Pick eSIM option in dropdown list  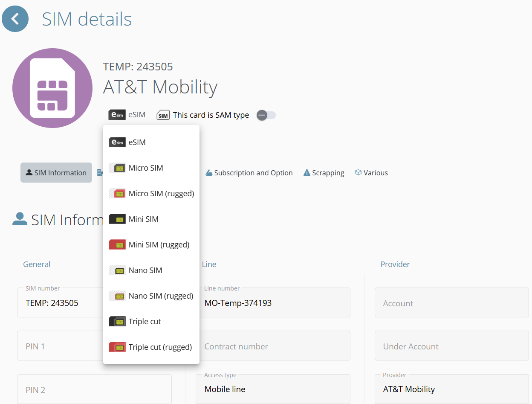137,142
